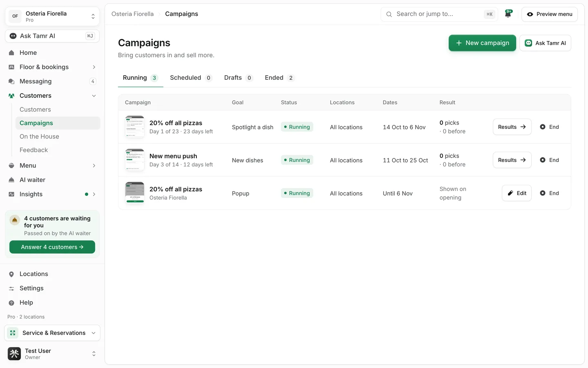Screen dimensions: 588x368
Task: Open the Osteria Fiorella workspace switcher arrows
Action: pos(93,16)
